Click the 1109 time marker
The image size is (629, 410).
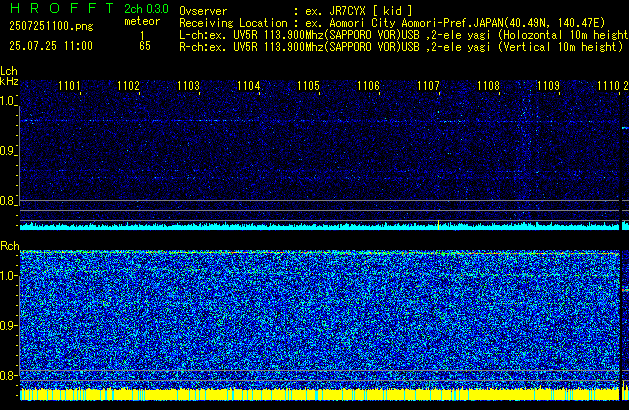click(x=548, y=86)
